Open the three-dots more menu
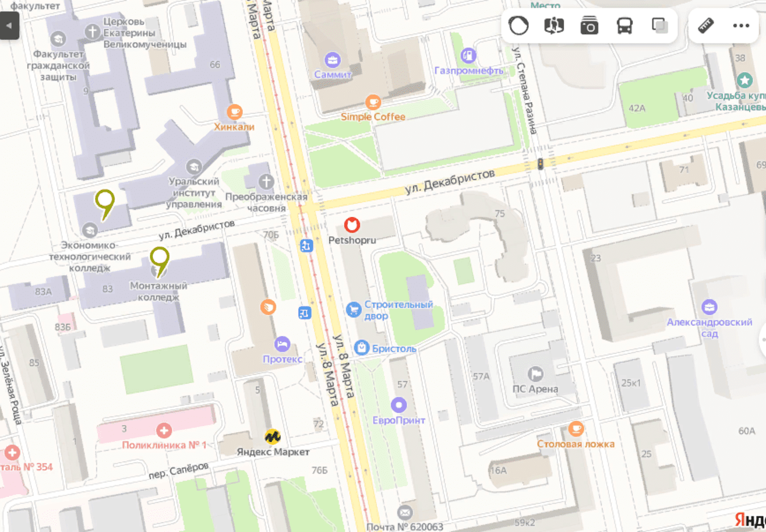766x532 pixels. pos(741,26)
